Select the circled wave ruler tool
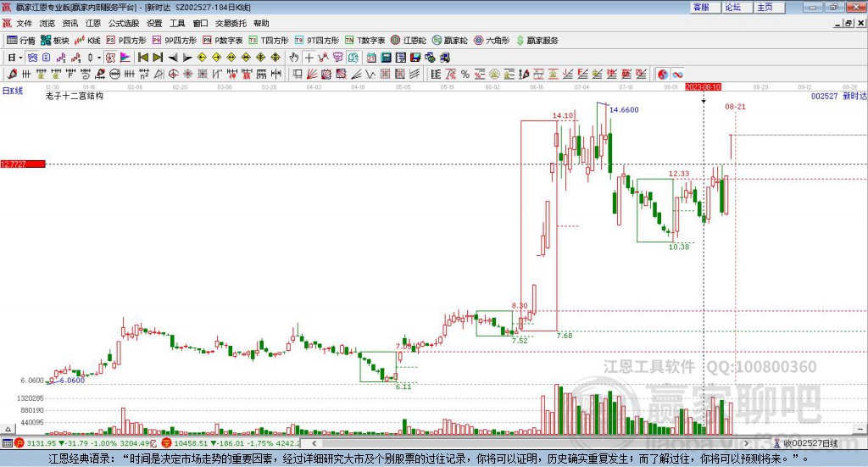This screenshot has width=868, height=467. 114,74
